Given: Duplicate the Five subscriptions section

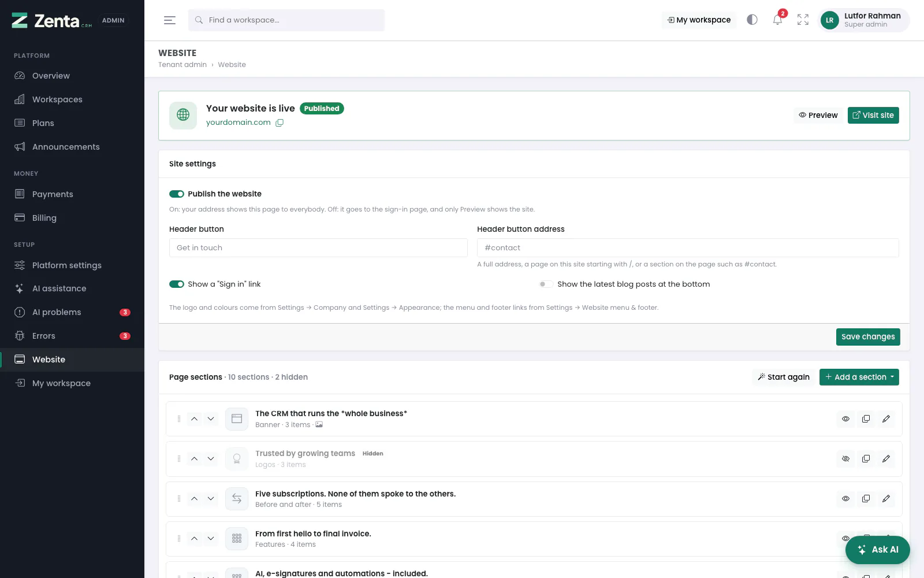Looking at the screenshot, I should (x=866, y=499).
